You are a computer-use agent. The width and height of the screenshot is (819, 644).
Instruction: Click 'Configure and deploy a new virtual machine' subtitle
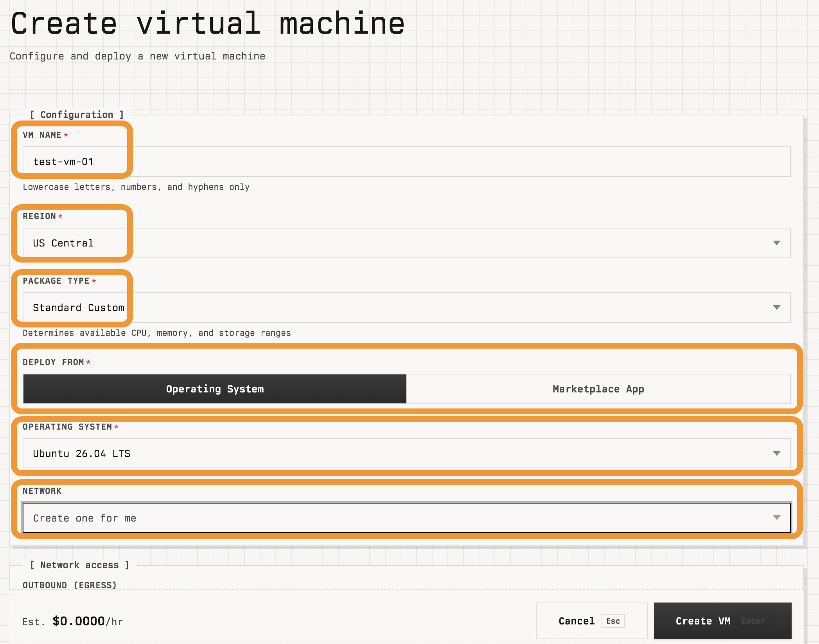click(137, 56)
